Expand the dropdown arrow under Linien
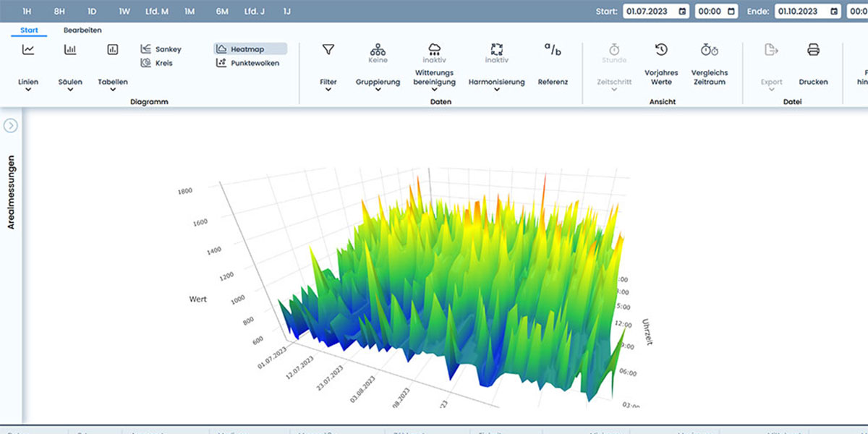 [x=28, y=91]
